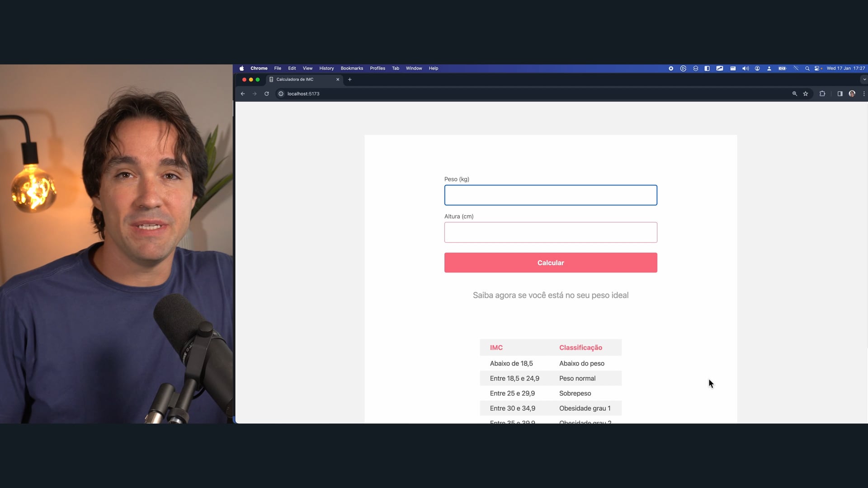Go back to the previous page
The height and width of the screenshot is (488, 868).
coord(243,94)
